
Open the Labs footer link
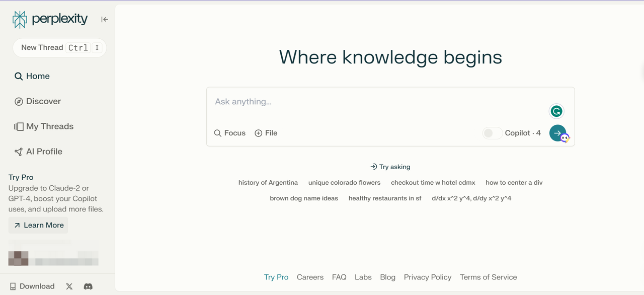click(x=363, y=277)
